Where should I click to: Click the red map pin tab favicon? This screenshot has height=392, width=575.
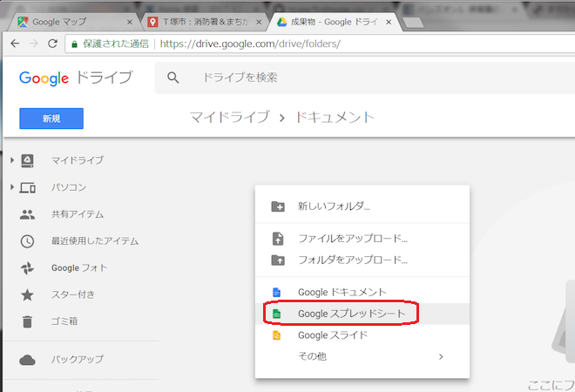click(x=152, y=22)
